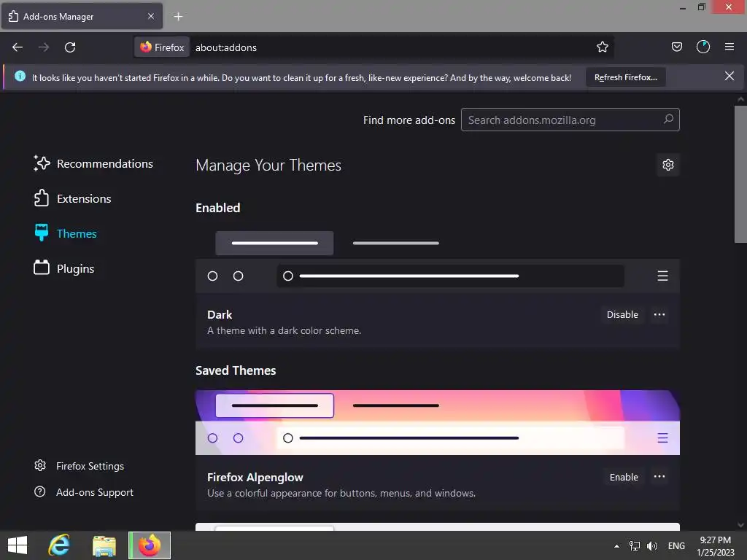The width and height of the screenshot is (747, 560).
Task: Click the Firefox Settings gear icon
Action: (40, 465)
